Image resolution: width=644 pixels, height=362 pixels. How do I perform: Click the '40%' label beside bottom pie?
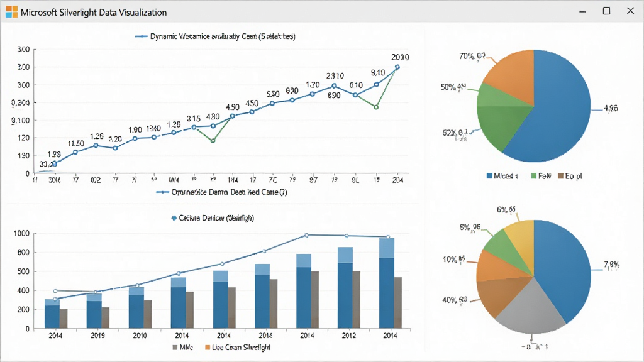pyautogui.click(x=455, y=300)
